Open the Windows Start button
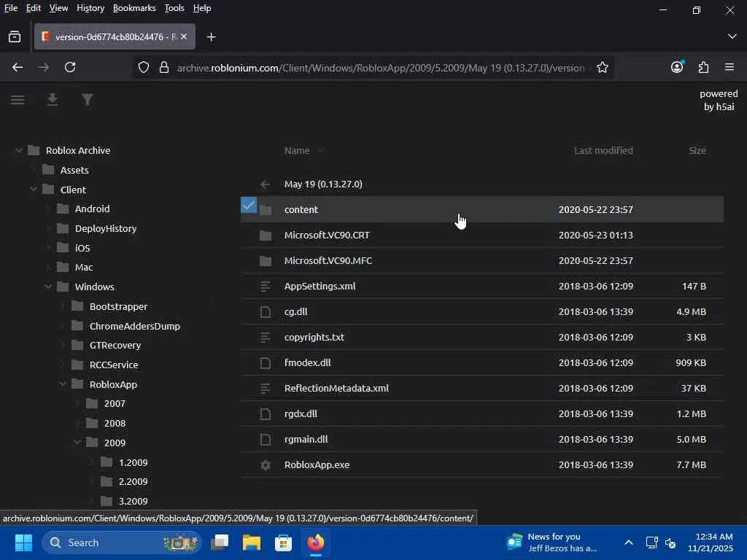Image resolution: width=747 pixels, height=560 pixels. (23, 542)
